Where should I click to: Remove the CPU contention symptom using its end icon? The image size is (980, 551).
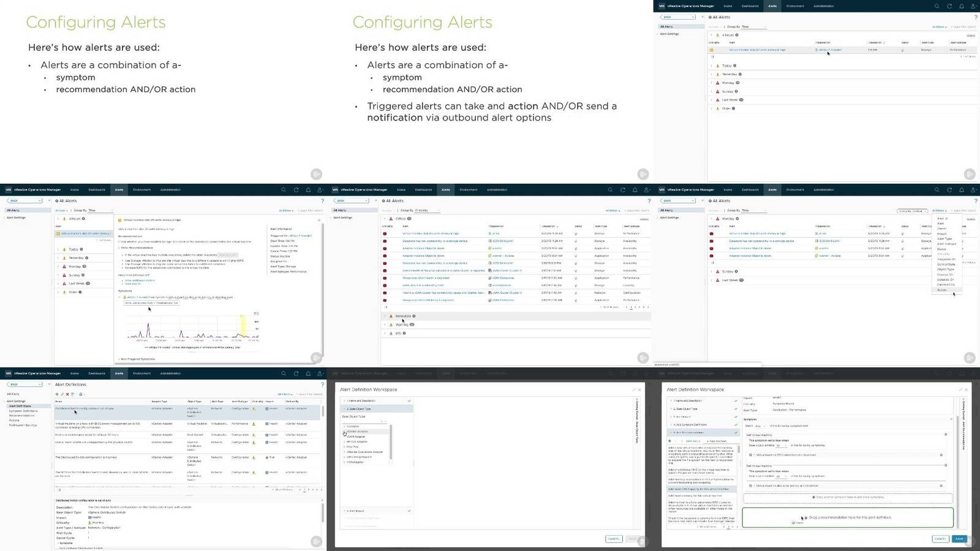[941, 455]
